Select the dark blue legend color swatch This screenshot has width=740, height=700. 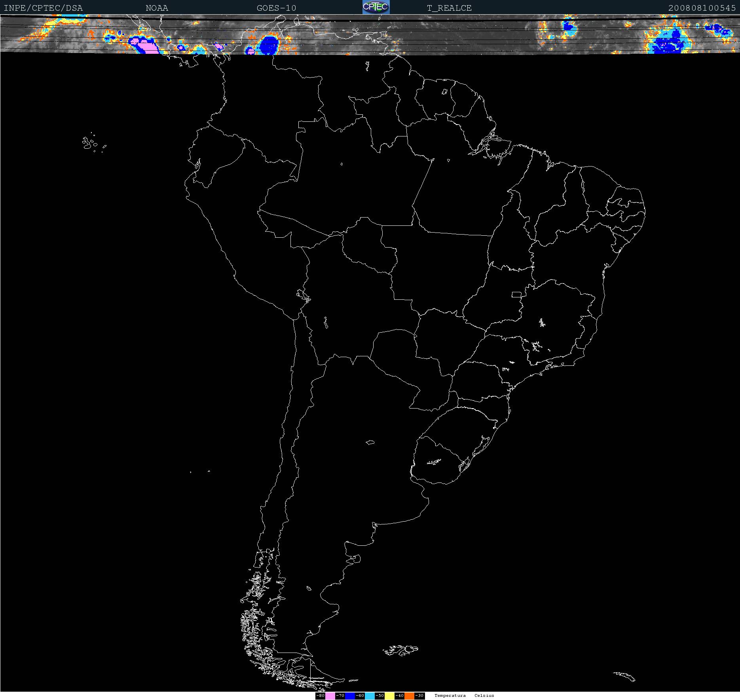tap(350, 696)
